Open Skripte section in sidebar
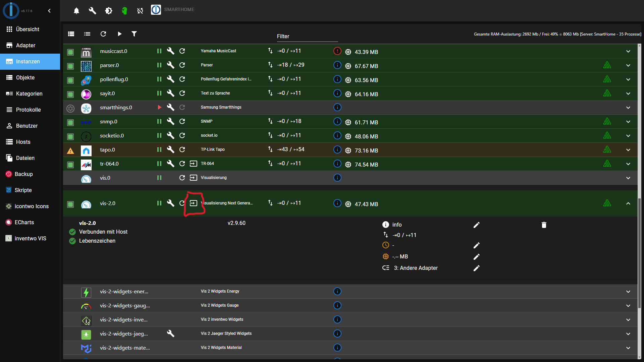The height and width of the screenshot is (362, 644). [x=23, y=190]
